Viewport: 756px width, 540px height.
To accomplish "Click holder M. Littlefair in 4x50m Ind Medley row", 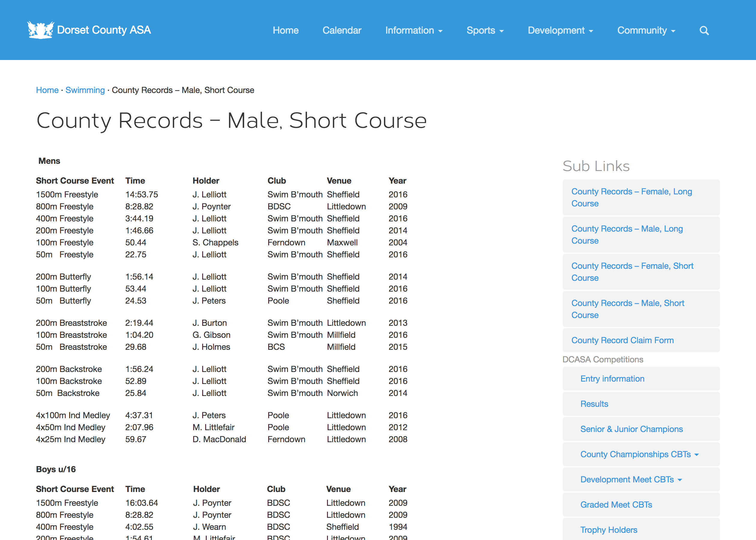I will tap(213, 427).
